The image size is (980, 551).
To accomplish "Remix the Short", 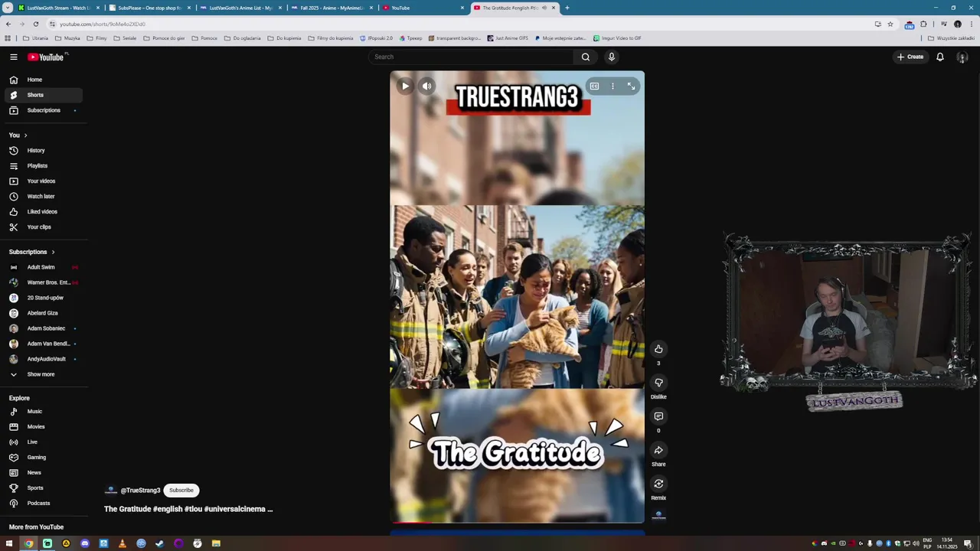I will pyautogui.click(x=658, y=484).
